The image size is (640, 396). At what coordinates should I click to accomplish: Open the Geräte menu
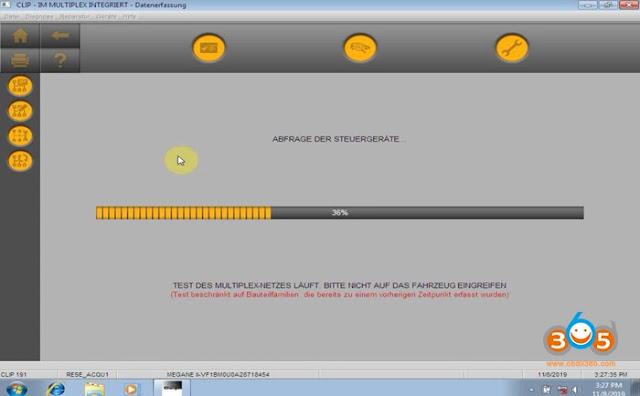106,17
